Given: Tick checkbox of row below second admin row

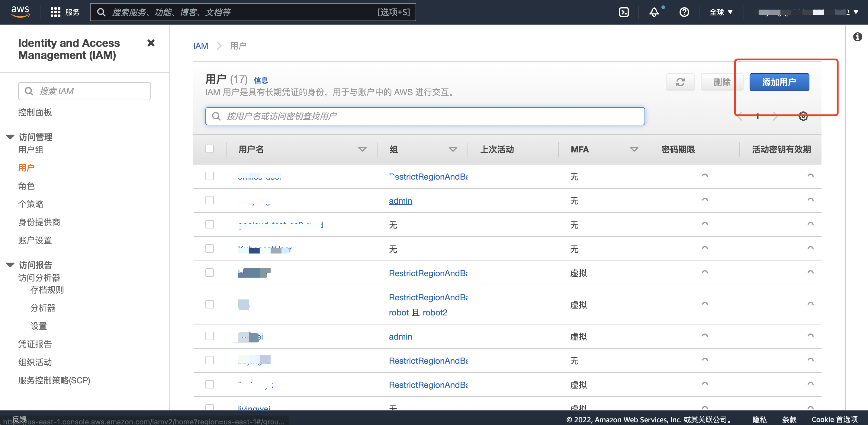Looking at the screenshot, I should tap(210, 360).
